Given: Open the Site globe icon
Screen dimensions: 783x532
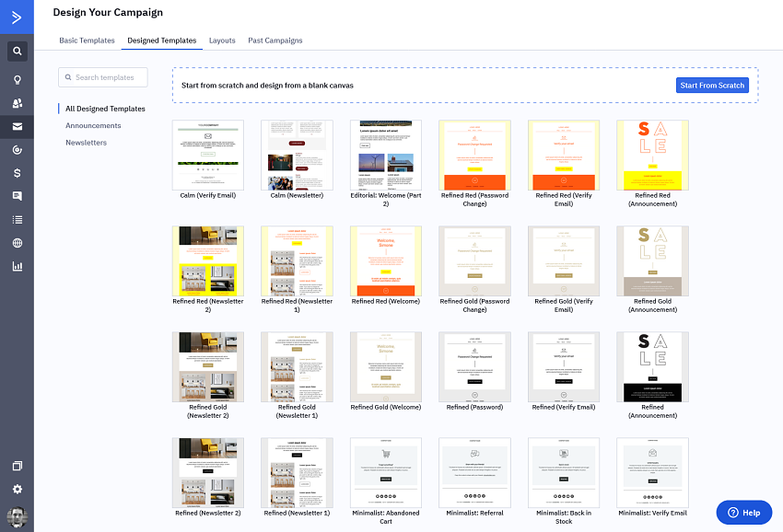Looking at the screenshot, I should tap(17, 243).
